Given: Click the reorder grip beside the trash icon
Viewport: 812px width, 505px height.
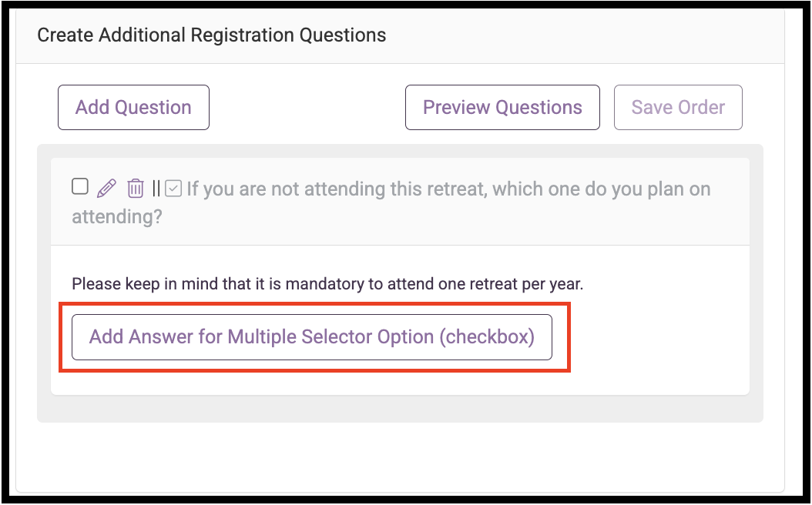Looking at the screenshot, I should click(x=156, y=189).
